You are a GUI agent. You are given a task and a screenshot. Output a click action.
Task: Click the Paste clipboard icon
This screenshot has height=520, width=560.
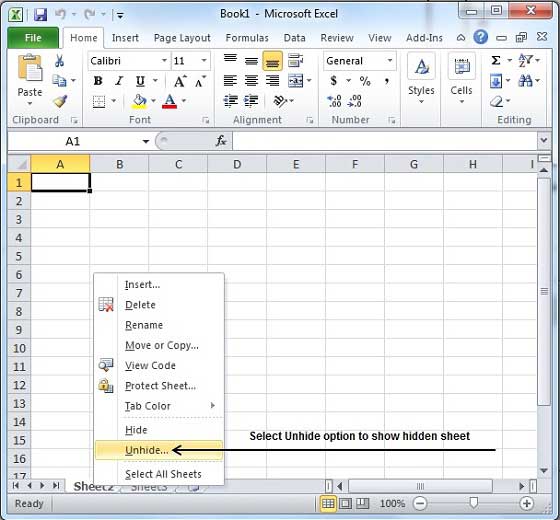click(30, 68)
